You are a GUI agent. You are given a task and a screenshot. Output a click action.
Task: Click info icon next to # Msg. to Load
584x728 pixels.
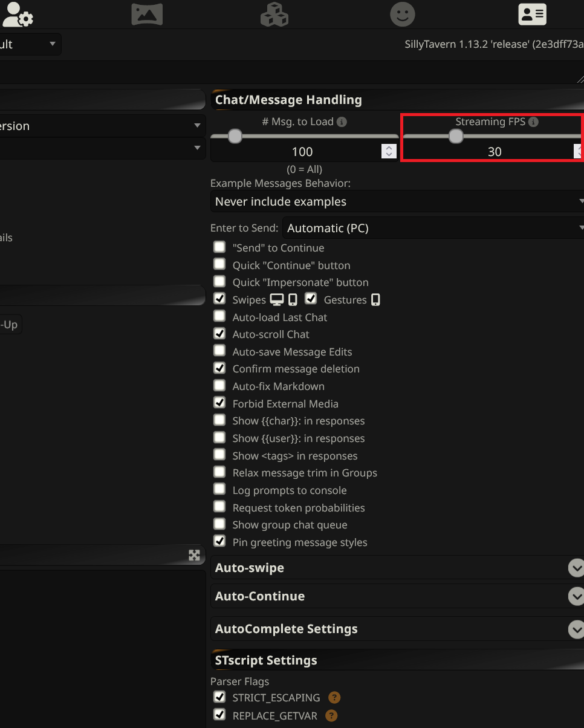342,122
